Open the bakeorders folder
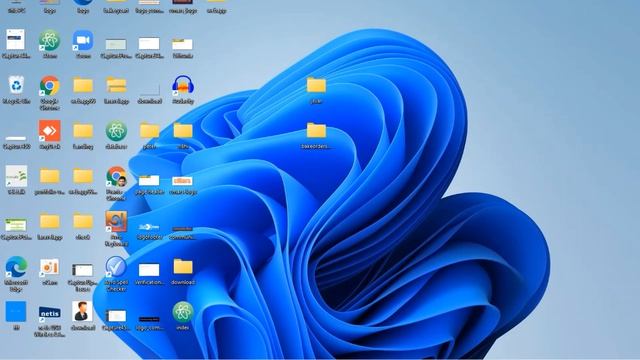The image size is (640, 360). pos(316,131)
